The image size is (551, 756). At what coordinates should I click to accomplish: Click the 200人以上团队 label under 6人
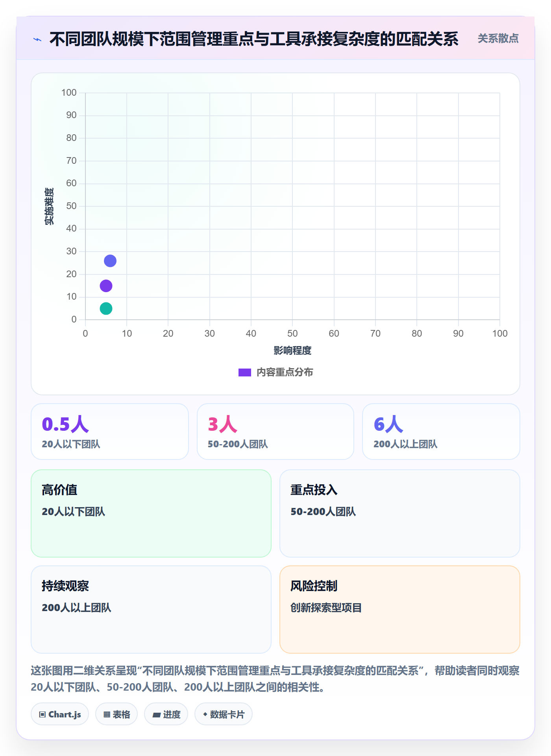pos(405,444)
